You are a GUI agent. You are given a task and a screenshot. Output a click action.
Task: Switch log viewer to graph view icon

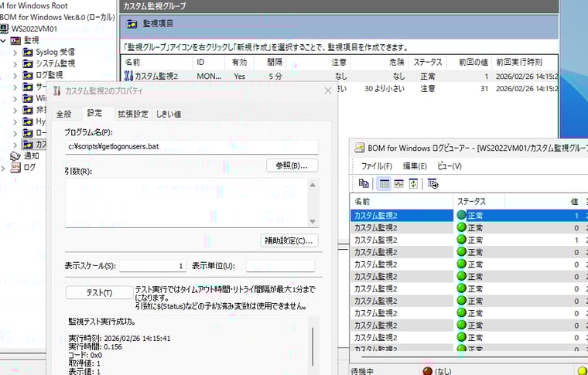coord(398,183)
